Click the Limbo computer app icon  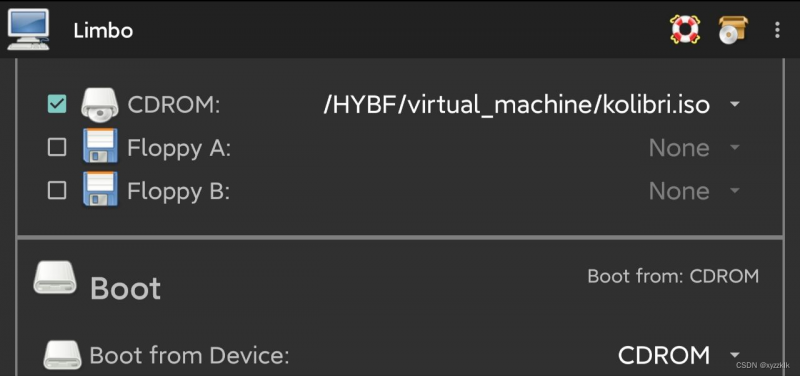(29, 30)
